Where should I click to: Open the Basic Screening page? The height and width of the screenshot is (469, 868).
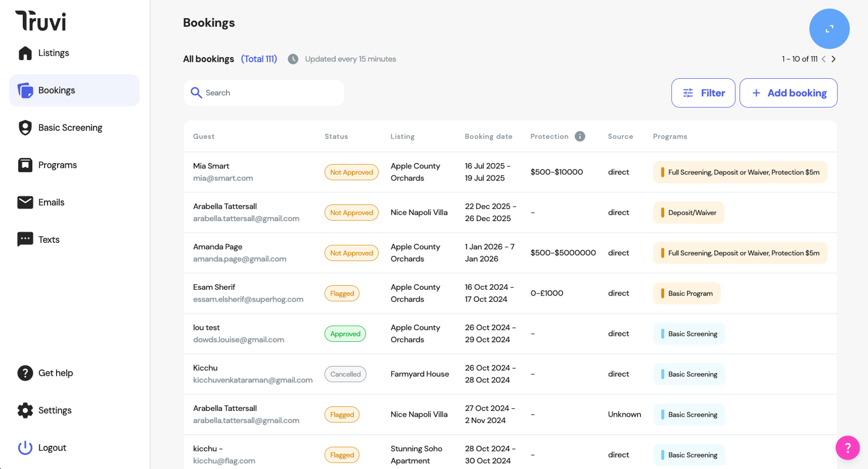[x=70, y=127]
